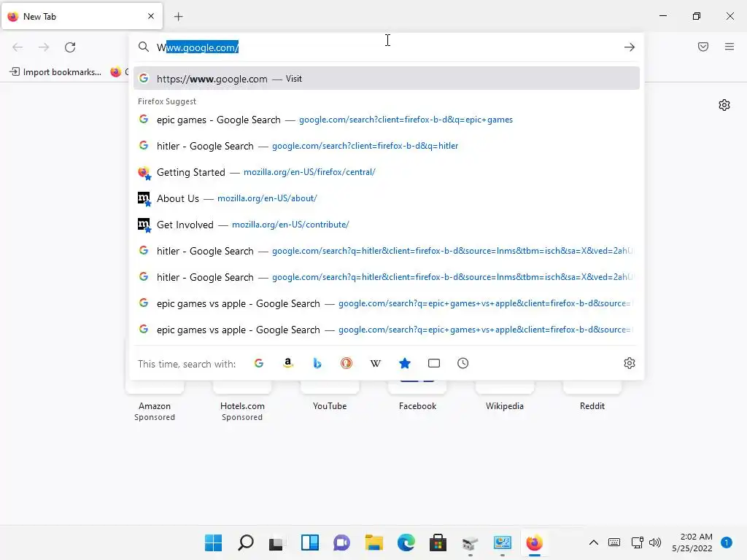This screenshot has height=560, width=747.
Task: Go back one page
Action: point(18,47)
